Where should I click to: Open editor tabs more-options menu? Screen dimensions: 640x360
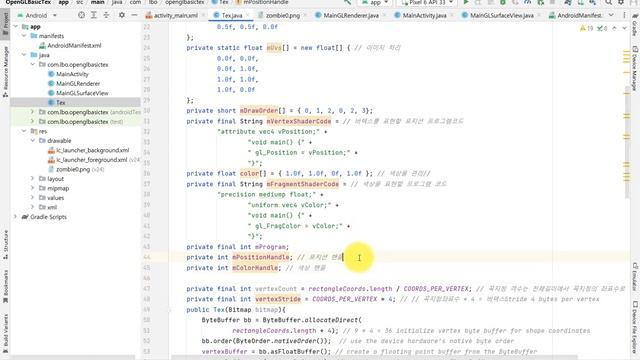pos(624,15)
